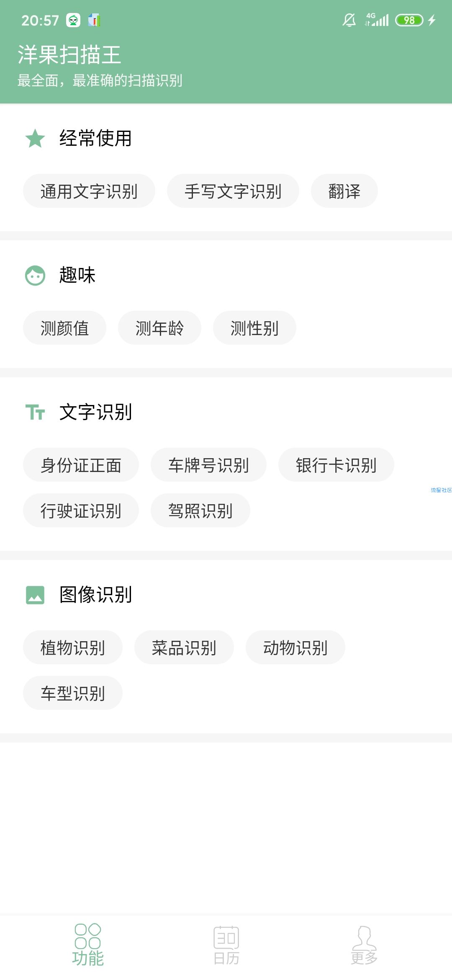Select 通用文字识别 chip

pyautogui.click(x=89, y=191)
